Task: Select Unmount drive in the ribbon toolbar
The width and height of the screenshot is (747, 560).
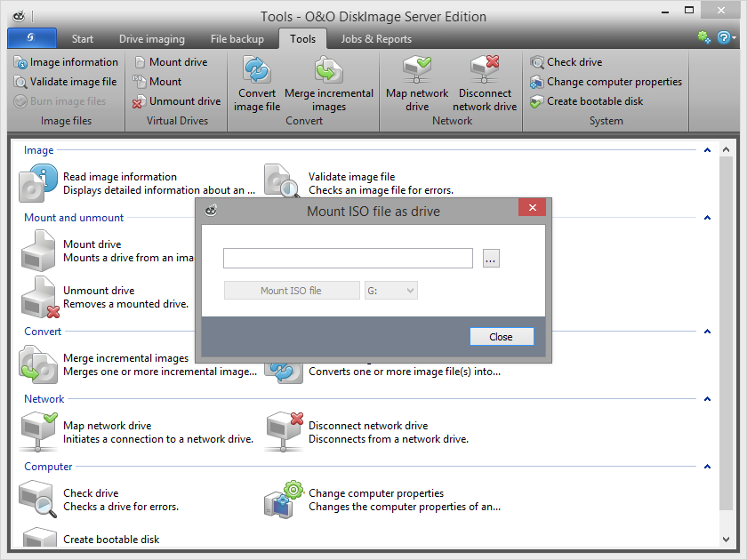Action: click(x=177, y=101)
